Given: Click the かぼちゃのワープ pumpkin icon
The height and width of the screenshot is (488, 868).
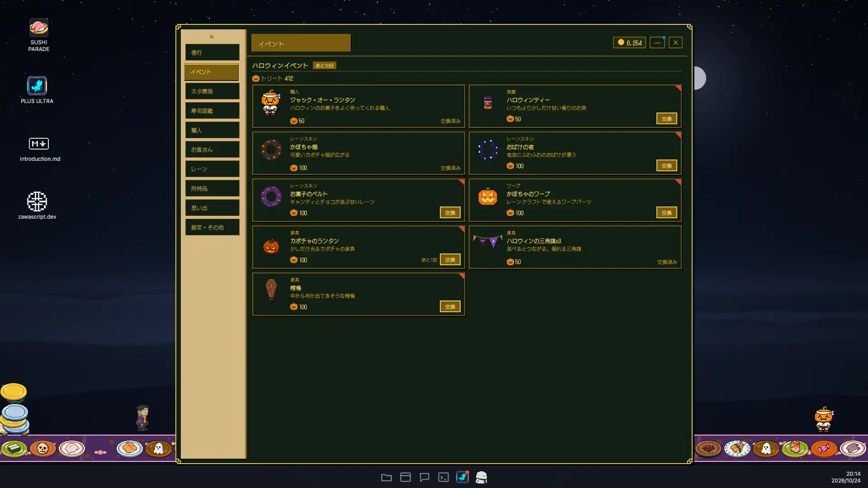Looking at the screenshot, I should (488, 197).
